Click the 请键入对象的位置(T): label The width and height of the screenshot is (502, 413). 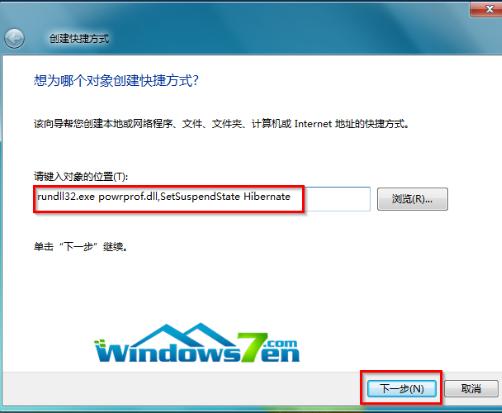tap(81, 176)
